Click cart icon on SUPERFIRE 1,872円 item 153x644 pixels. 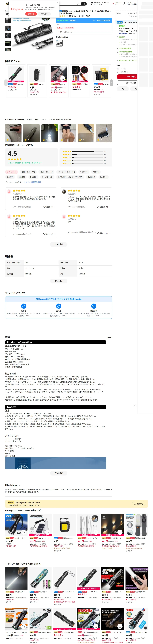[24, 626]
